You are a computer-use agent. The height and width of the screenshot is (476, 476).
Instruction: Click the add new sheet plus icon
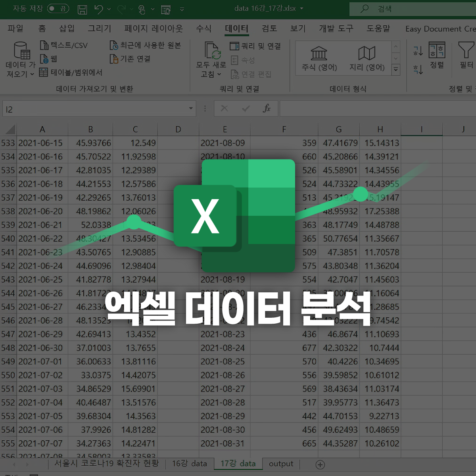coord(320,464)
